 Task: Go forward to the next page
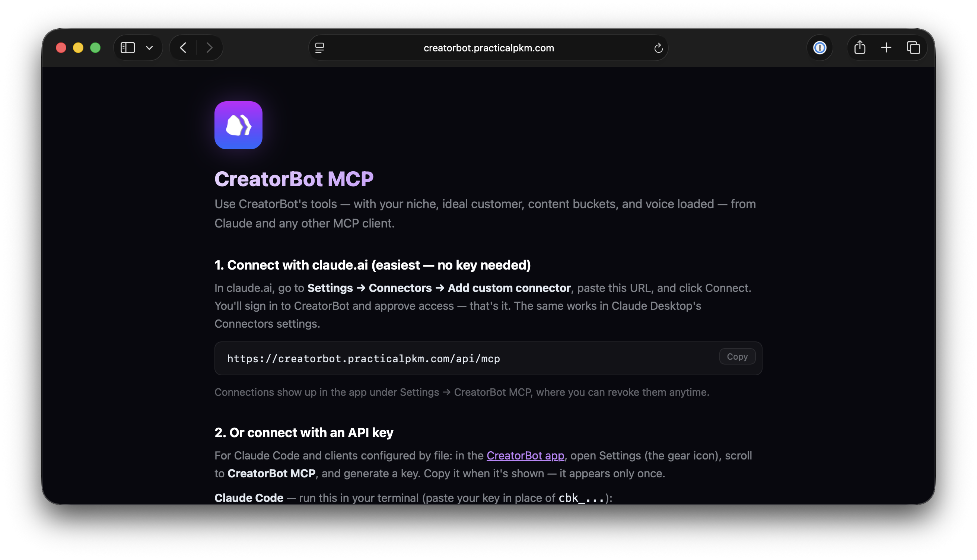(x=209, y=48)
